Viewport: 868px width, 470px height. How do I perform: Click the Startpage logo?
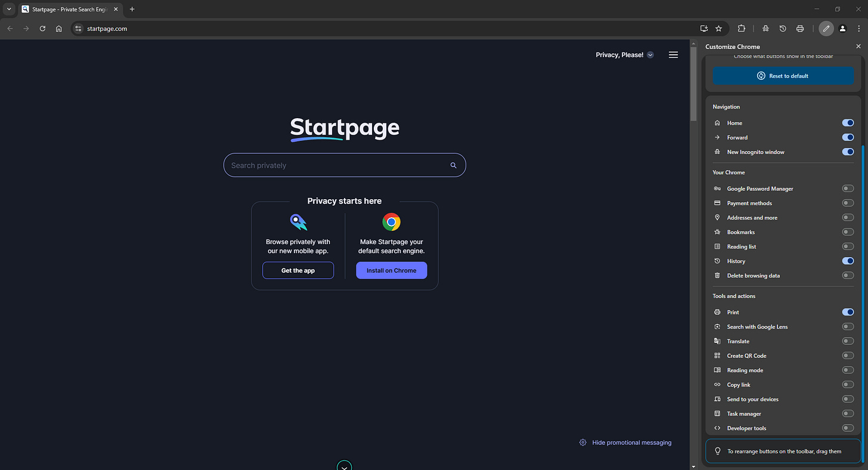(x=345, y=128)
